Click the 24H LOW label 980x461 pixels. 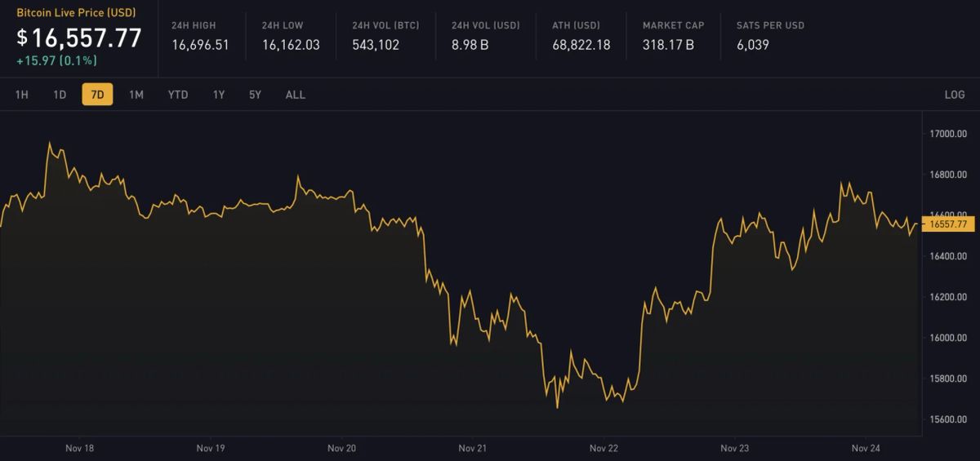(x=283, y=25)
